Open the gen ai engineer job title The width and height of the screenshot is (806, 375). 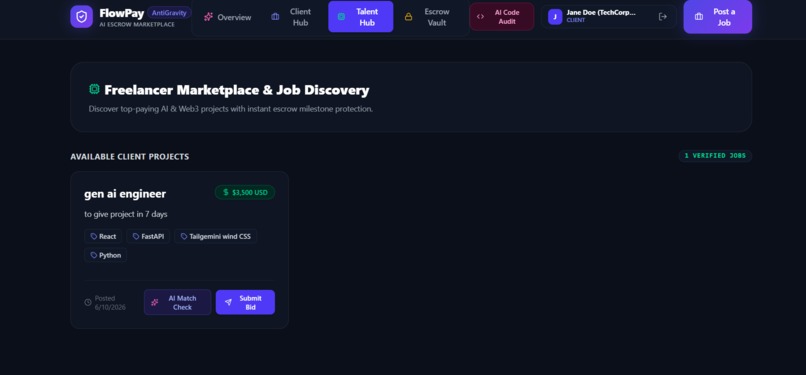125,194
